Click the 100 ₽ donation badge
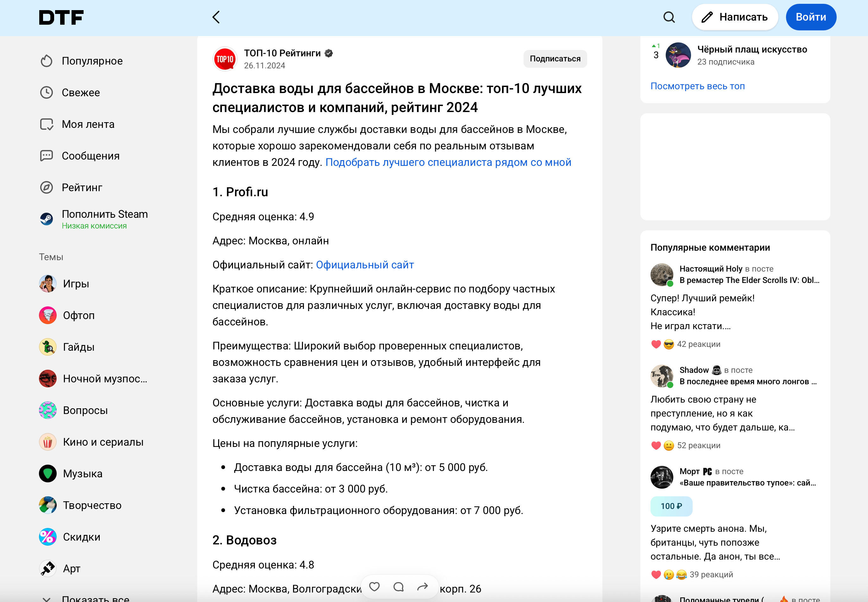The image size is (868, 602). (671, 506)
